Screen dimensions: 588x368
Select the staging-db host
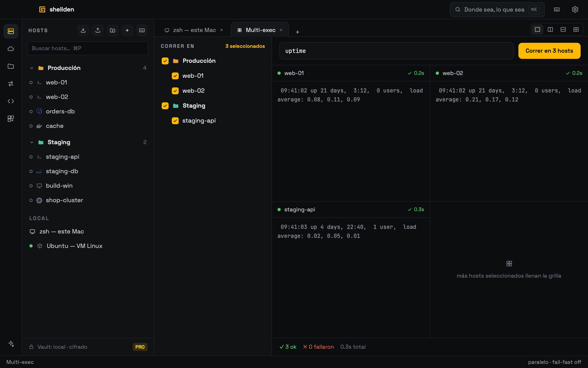tap(88, 171)
